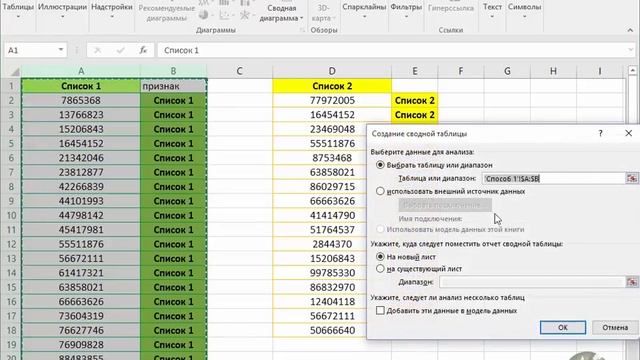
Task: Click the Таблица или диапазон input field
Action: (553, 178)
